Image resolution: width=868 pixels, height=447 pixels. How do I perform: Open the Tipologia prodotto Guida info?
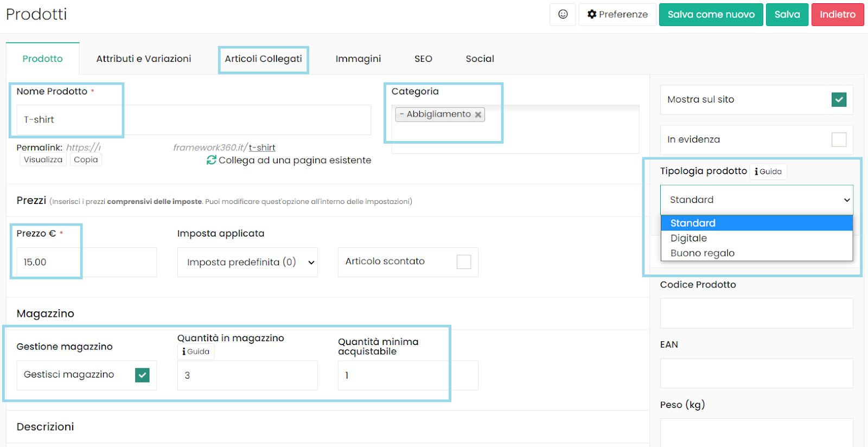click(x=768, y=171)
